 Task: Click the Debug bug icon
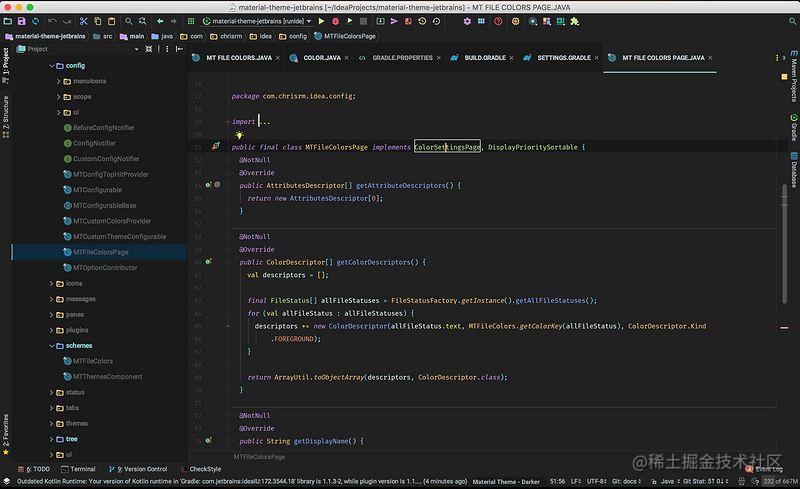click(335, 21)
